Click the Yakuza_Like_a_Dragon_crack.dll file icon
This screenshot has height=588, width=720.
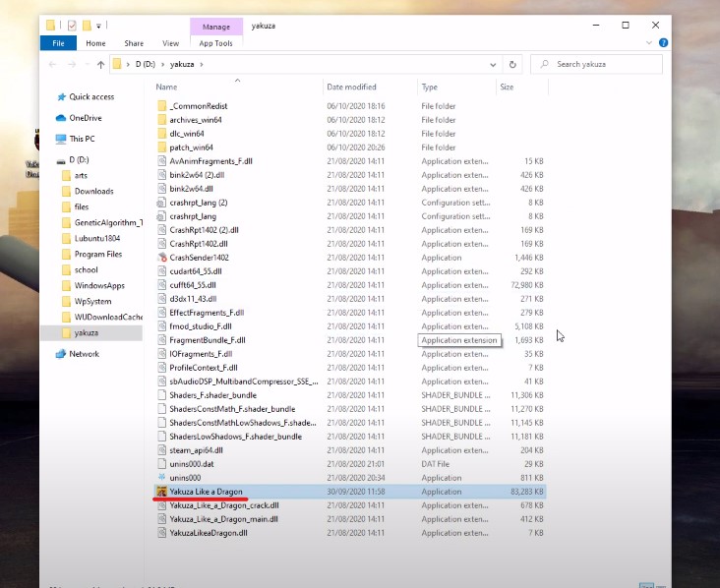161,505
